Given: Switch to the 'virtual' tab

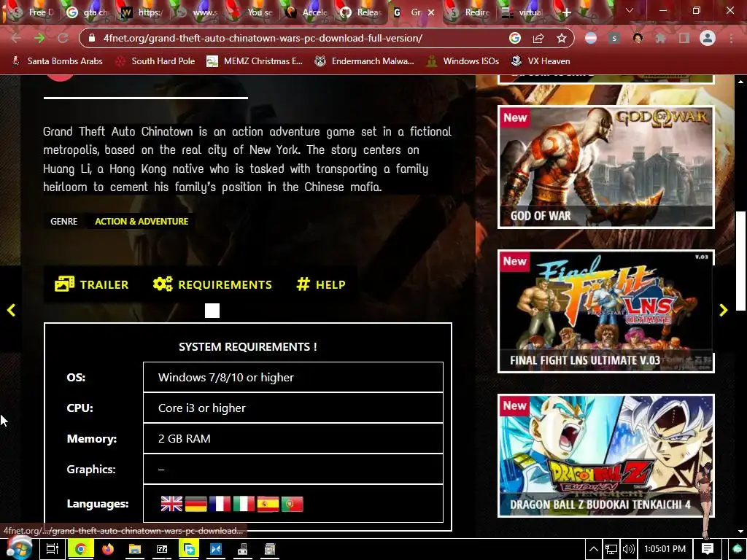Looking at the screenshot, I should (x=524, y=12).
